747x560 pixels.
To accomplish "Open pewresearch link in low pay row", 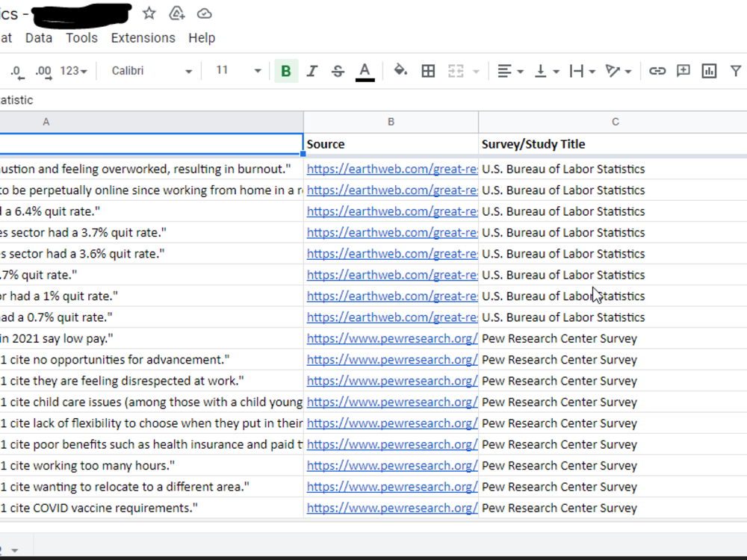I will 391,338.
